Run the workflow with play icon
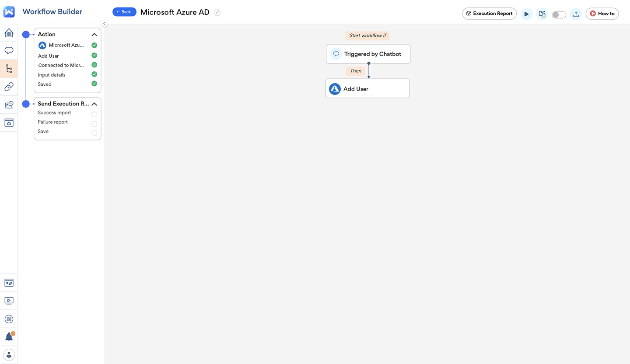630x364 pixels. tap(526, 14)
